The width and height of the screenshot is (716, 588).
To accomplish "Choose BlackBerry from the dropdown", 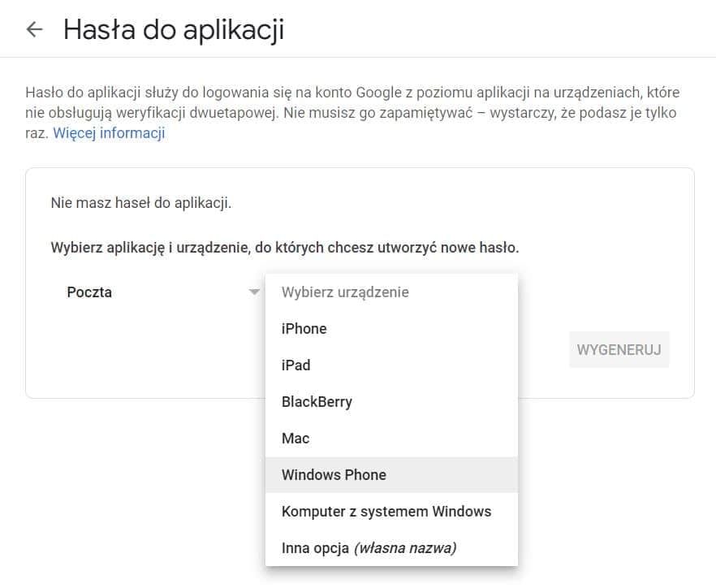I will (316, 401).
